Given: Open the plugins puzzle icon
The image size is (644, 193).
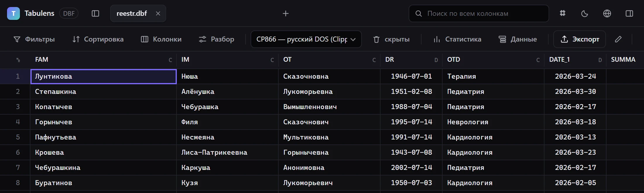Looking at the screenshot, I should (x=563, y=13).
